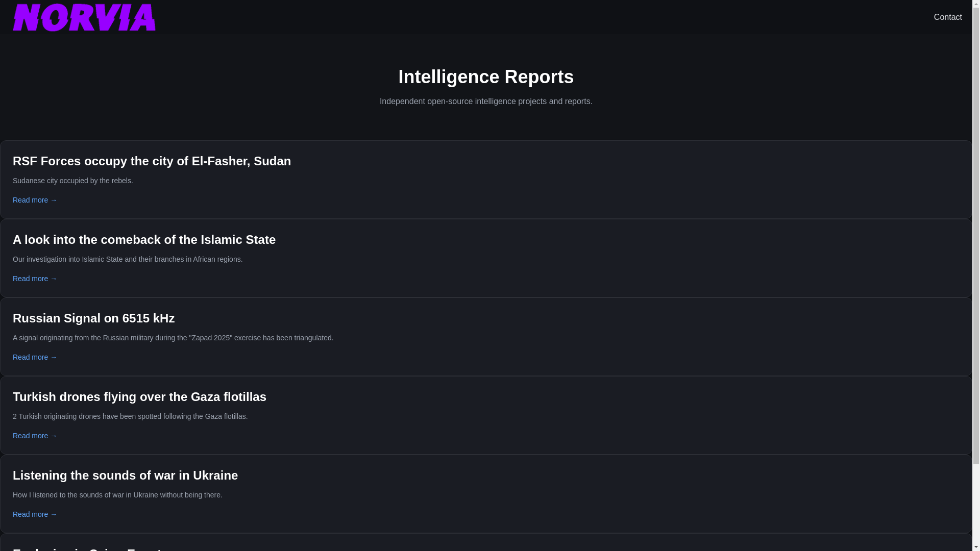Viewport: 980px width, 551px height.
Task: Click the Gaza flotillas drones description text
Action: pyautogui.click(x=130, y=416)
